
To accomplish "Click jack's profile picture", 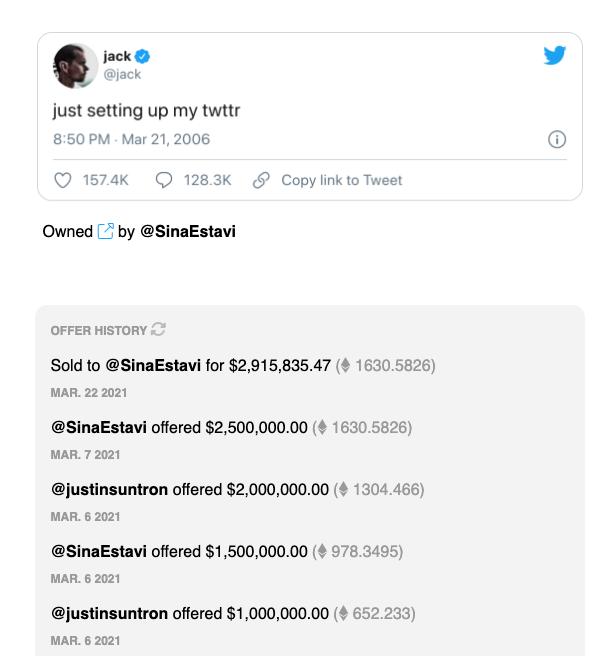I will pos(75,65).
